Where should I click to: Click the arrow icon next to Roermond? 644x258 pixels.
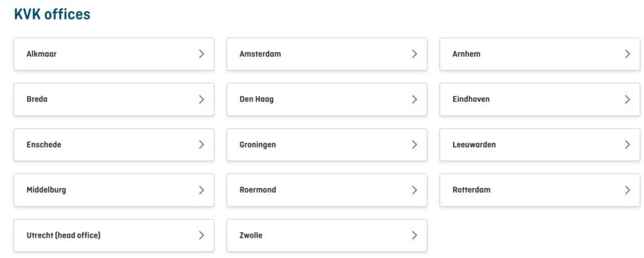[414, 190]
